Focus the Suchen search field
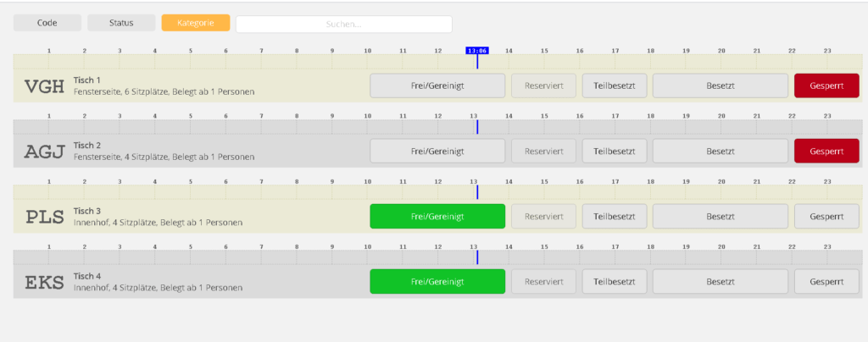Image resolution: width=868 pixels, height=342 pixels. [344, 25]
